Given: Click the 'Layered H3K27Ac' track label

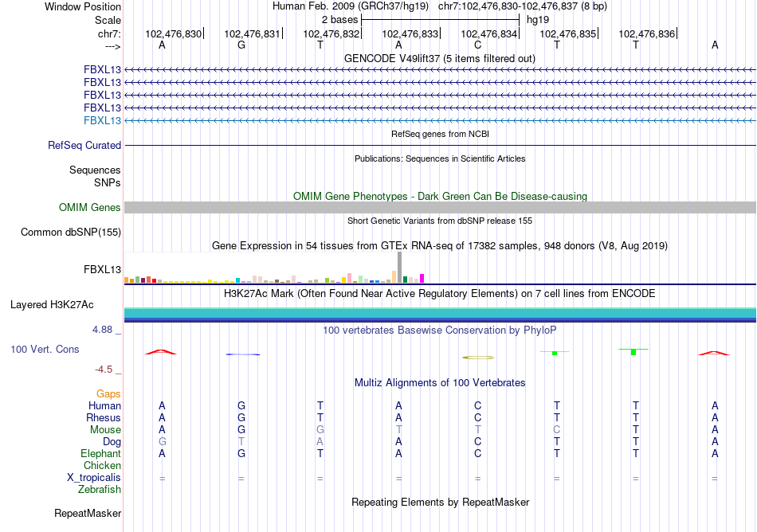Looking at the screenshot, I should (x=52, y=305).
